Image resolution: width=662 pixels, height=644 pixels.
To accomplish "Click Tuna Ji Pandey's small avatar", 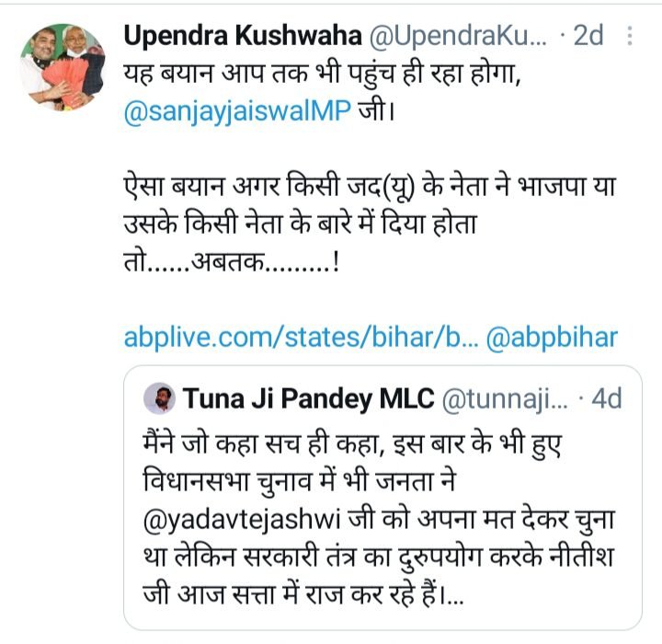I will click(x=159, y=399).
